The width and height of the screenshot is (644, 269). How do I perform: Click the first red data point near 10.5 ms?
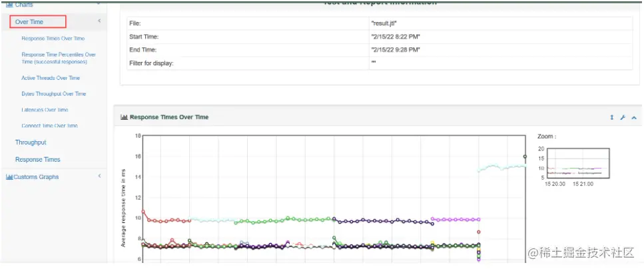click(x=143, y=212)
